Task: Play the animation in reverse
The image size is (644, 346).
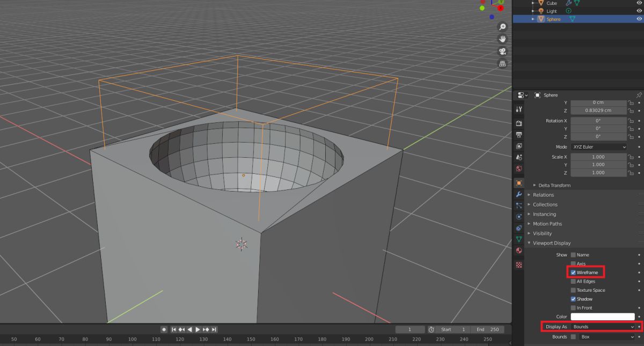Action: 189,329
